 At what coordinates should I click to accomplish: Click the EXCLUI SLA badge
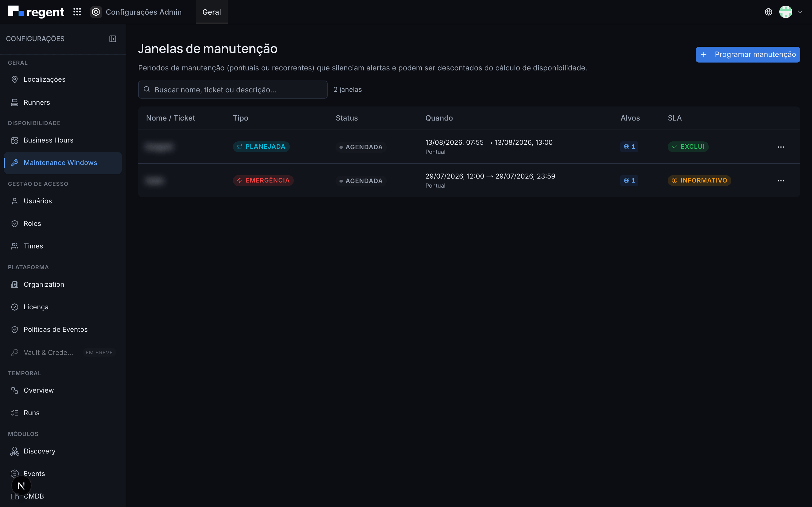click(x=688, y=146)
